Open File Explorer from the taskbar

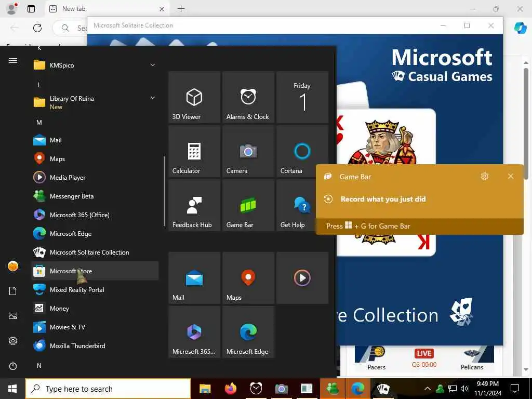[x=205, y=389]
